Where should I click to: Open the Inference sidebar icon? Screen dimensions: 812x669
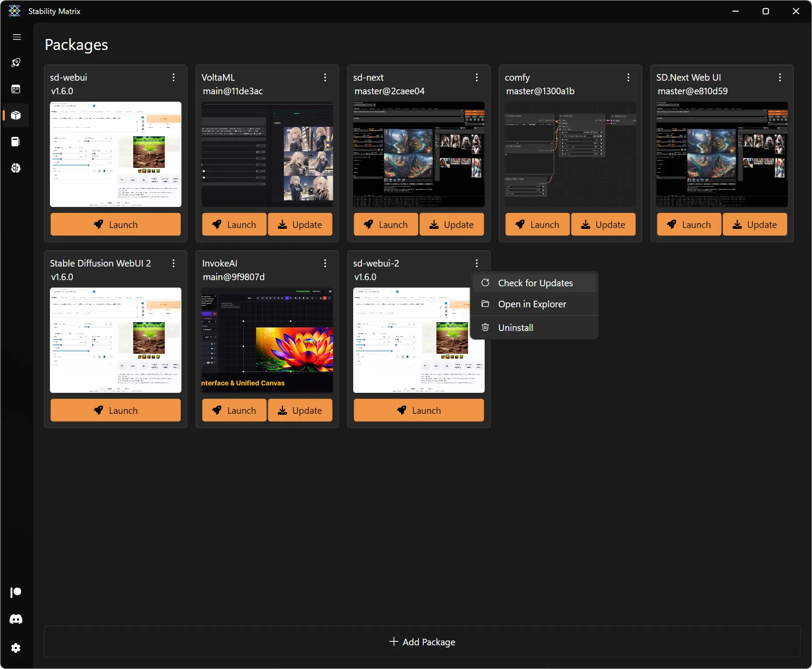click(x=16, y=89)
